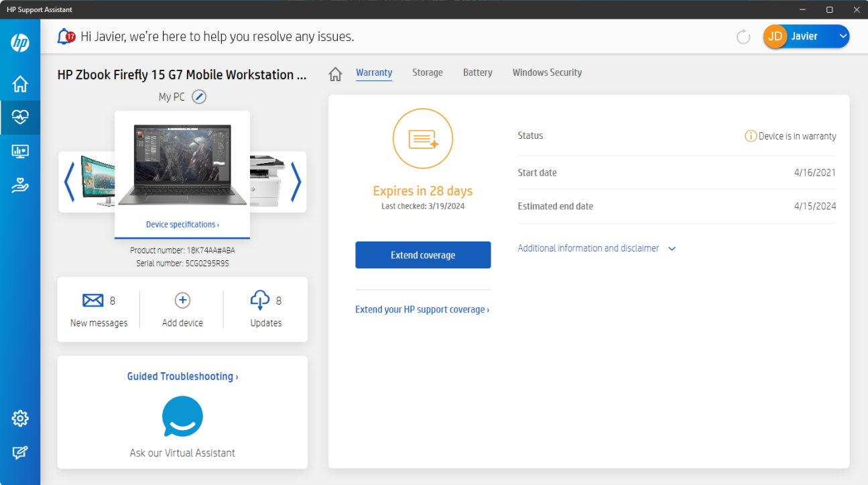868x485 pixels.
Task: Minimize the HP Support Assistant window
Action: click(803, 9)
